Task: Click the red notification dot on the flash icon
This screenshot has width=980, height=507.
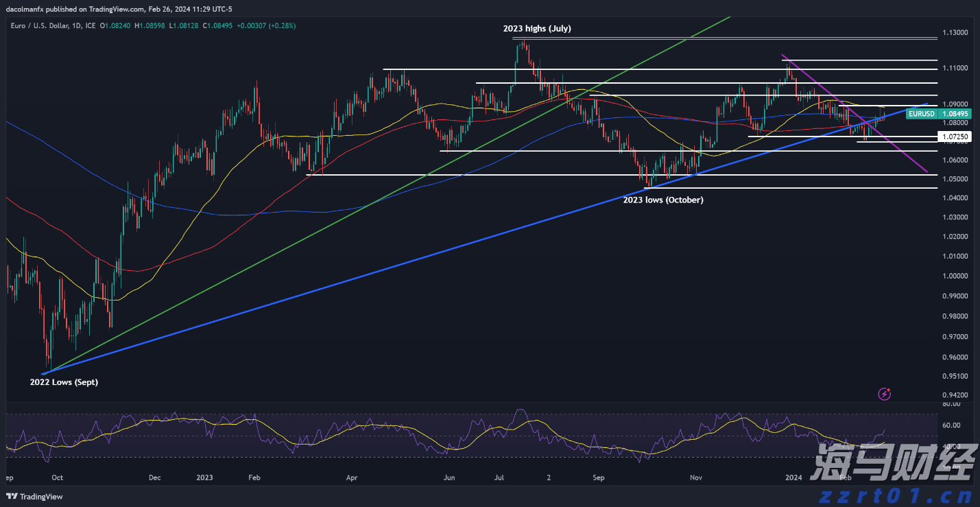Action: [x=888, y=390]
